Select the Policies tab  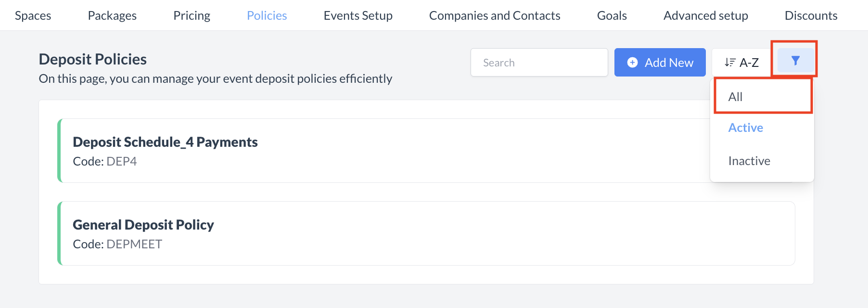[x=267, y=15]
